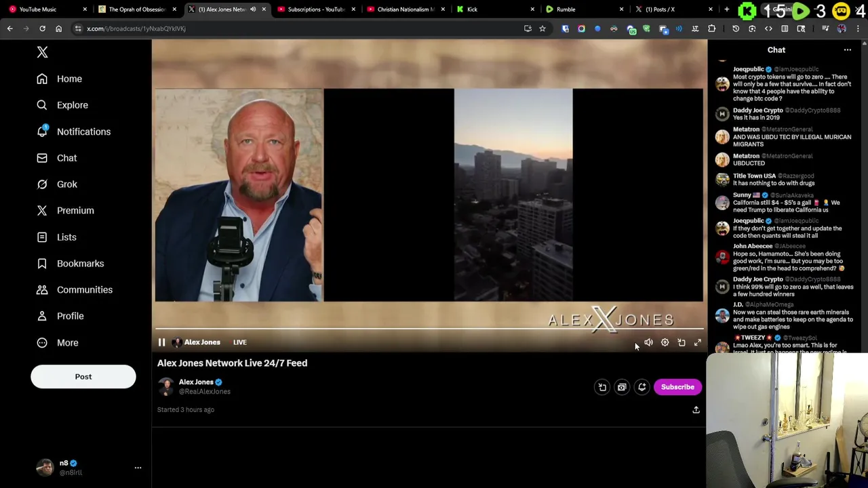868x488 pixels.
Task: Open account options dots beside n8
Action: click(138, 468)
